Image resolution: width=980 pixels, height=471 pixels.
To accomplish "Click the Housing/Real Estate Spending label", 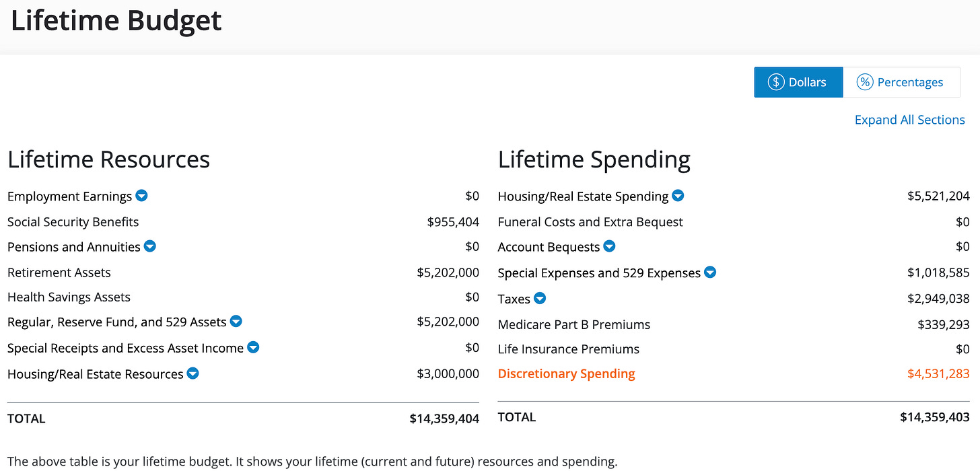I will (x=583, y=196).
